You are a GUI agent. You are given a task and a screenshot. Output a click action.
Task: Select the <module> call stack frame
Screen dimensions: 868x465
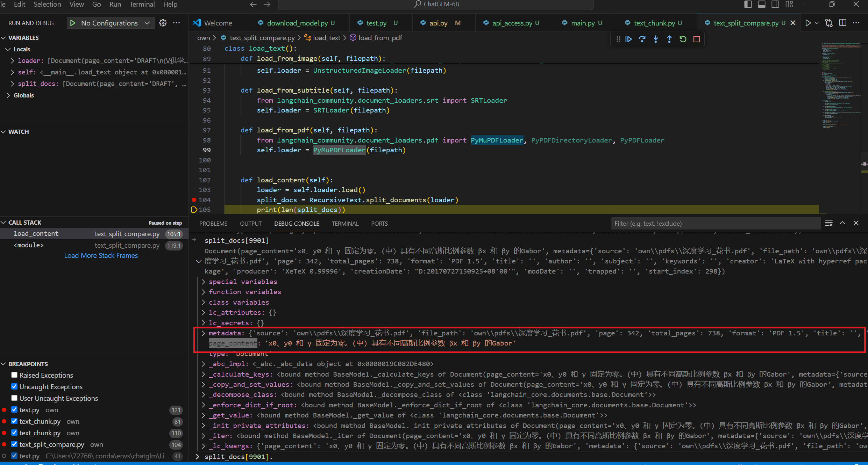tap(29, 245)
